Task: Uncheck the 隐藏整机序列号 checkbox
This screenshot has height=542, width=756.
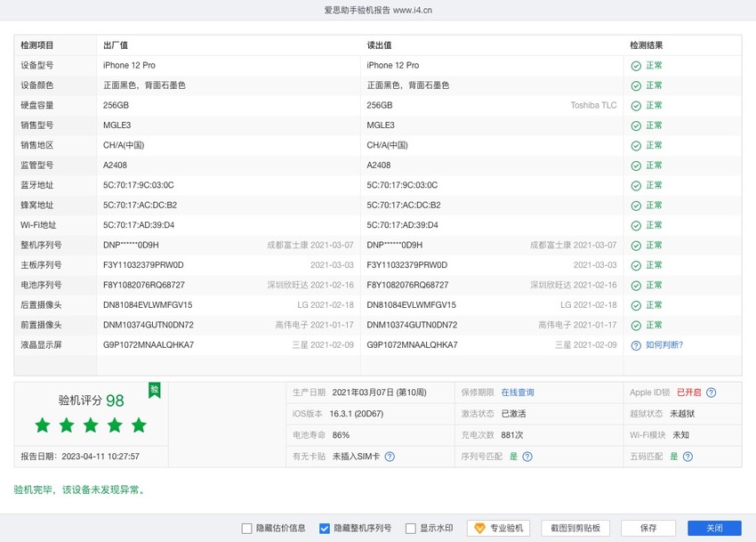Action: (325, 529)
